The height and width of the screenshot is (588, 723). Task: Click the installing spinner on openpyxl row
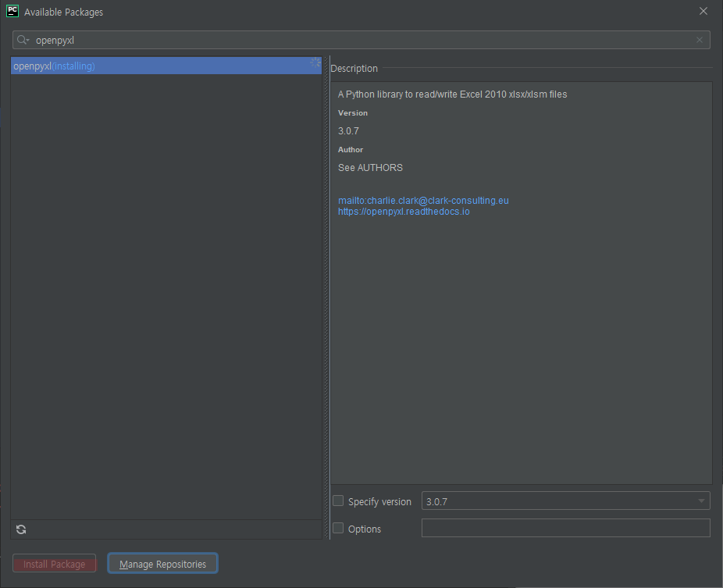point(315,62)
